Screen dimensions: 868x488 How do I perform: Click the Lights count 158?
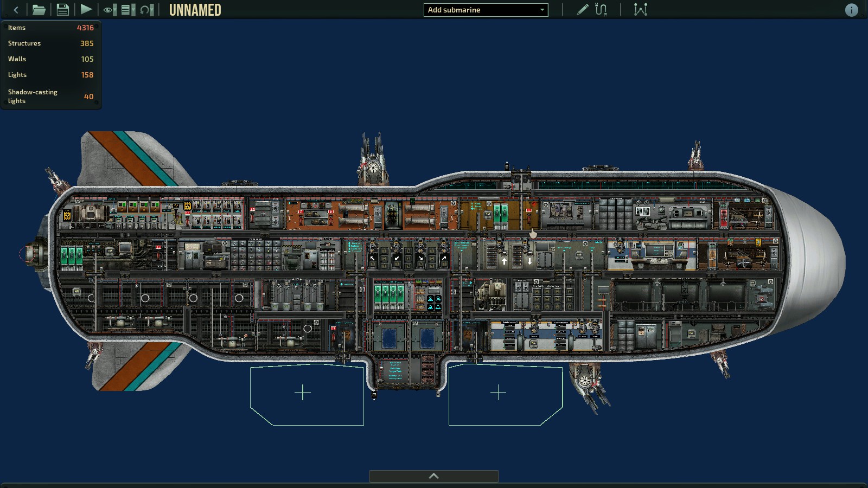[87, 75]
